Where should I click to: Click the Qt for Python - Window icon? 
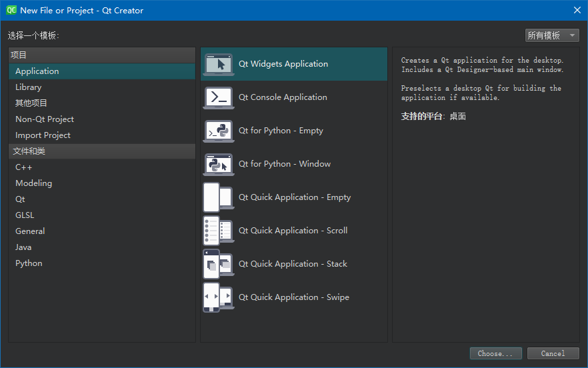219,164
